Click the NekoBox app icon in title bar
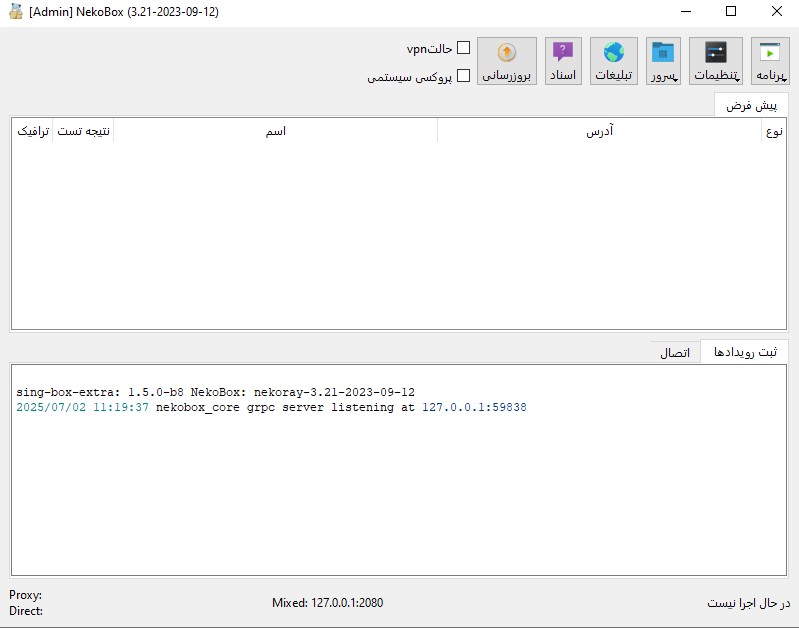799x628 pixels. click(x=16, y=11)
